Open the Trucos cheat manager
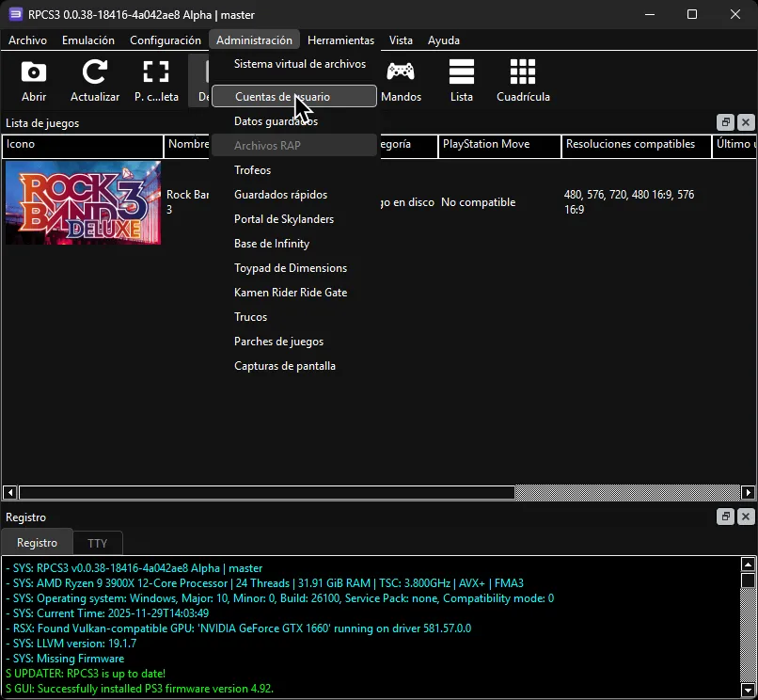Viewport: 758px width, 700px height. [250, 317]
